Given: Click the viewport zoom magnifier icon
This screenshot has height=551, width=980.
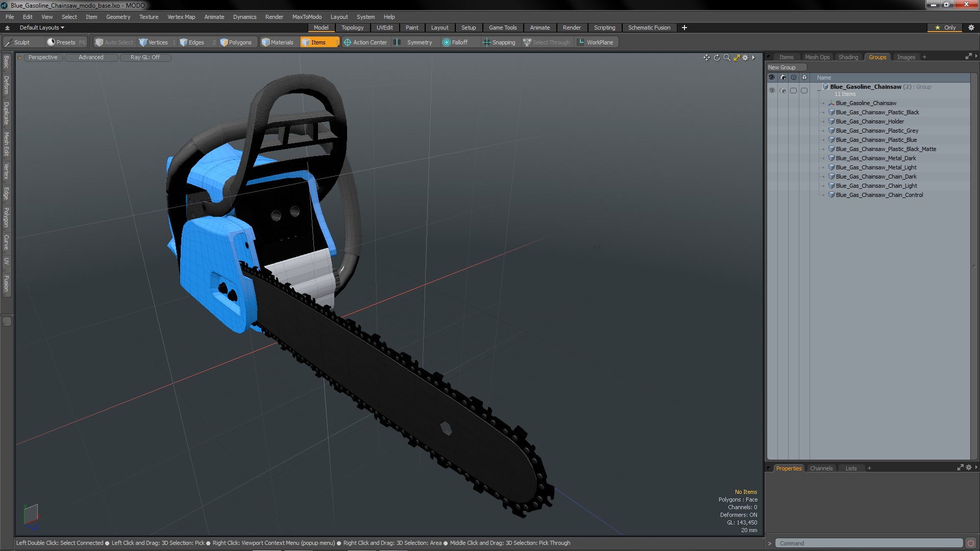Looking at the screenshot, I should point(727,58).
